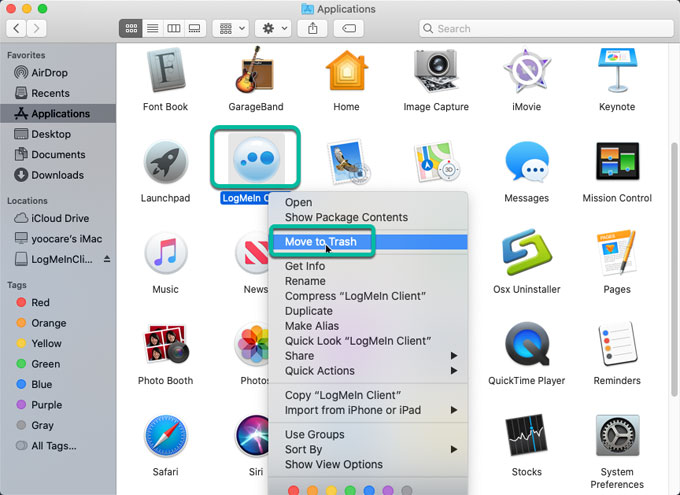Expand Import from iPhone or iPad submenu
The width and height of the screenshot is (680, 495).
pyautogui.click(x=368, y=410)
